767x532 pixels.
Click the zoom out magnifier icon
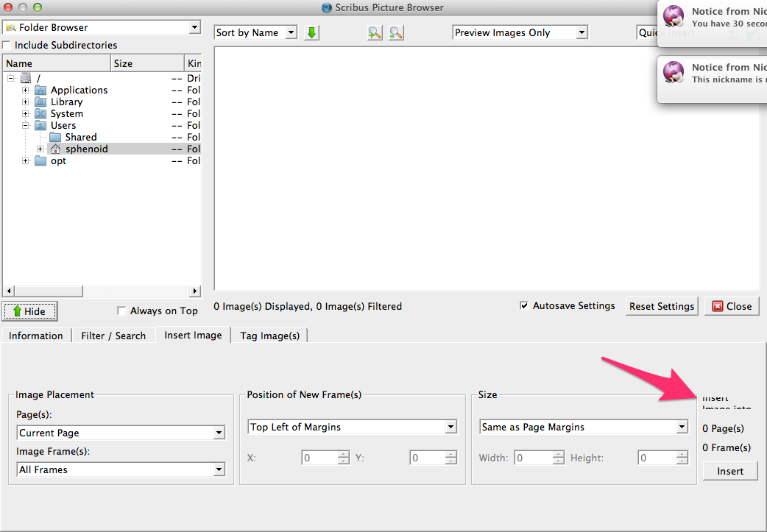396,32
